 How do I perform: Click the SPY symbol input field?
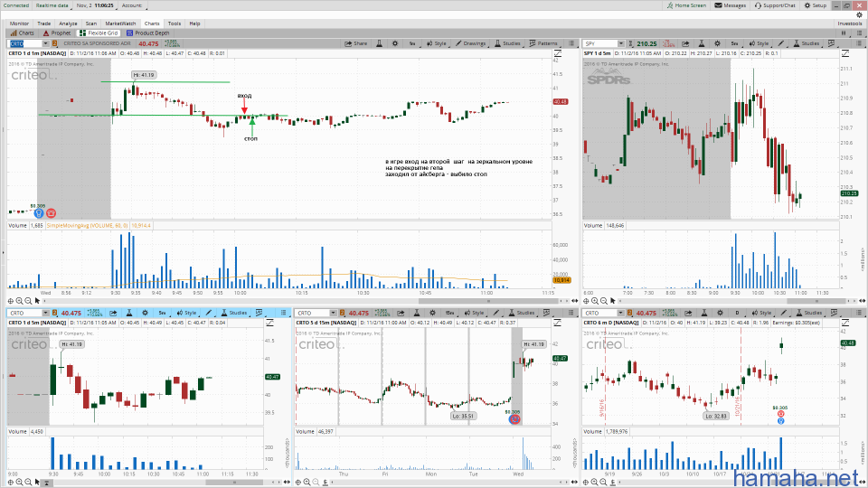pos(600,43)
